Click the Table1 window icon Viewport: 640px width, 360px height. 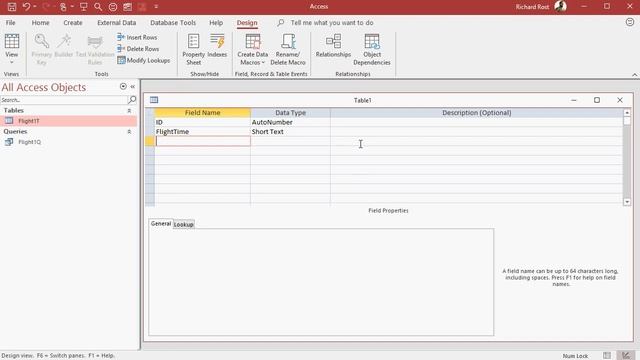154,100
